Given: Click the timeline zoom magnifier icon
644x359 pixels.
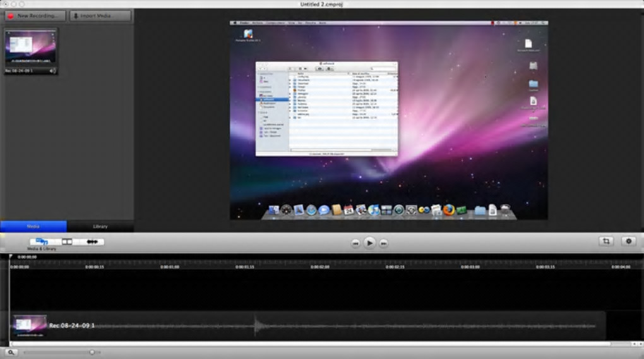Looking at the screenshot, I should coord(11,352).
